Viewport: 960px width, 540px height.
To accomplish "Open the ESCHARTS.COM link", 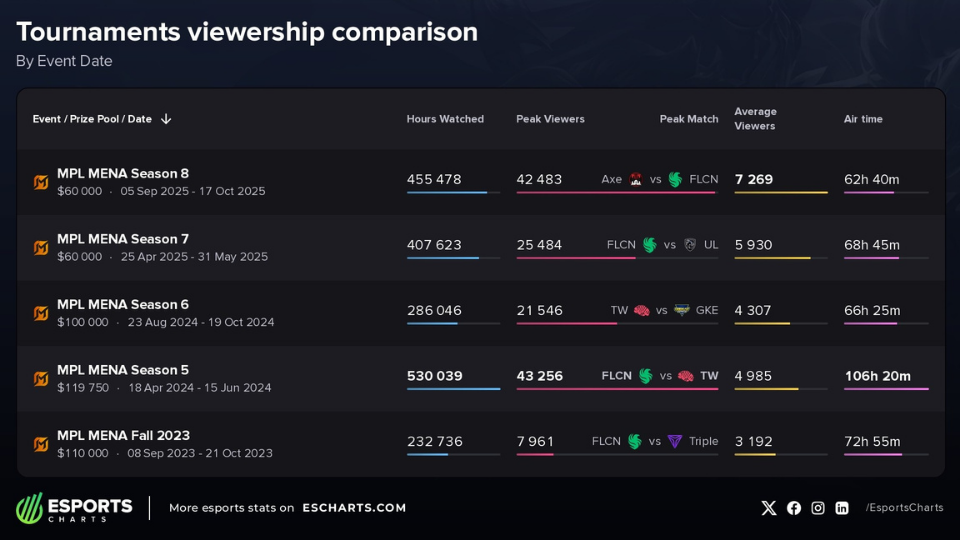I will [354, 508].
